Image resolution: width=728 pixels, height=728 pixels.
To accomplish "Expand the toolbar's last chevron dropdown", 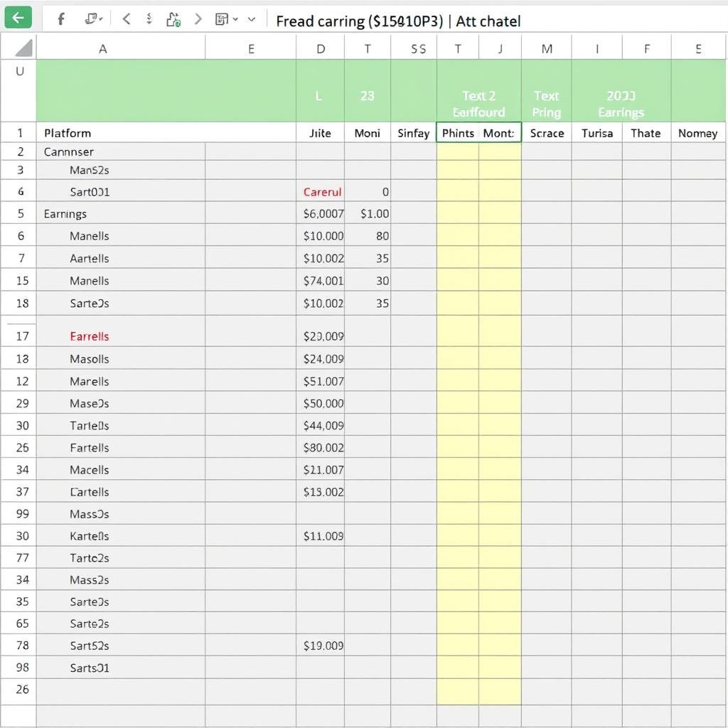I will coord(251,19).
